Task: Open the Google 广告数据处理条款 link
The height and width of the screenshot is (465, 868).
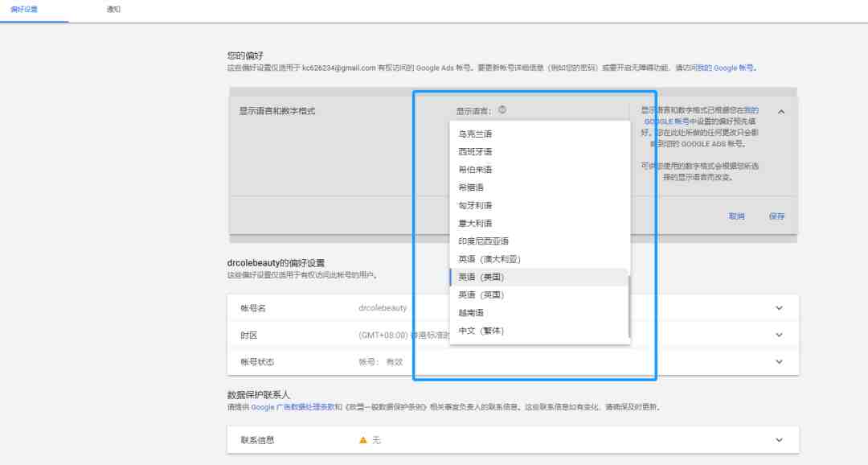Action: click(x=293, y=407)
